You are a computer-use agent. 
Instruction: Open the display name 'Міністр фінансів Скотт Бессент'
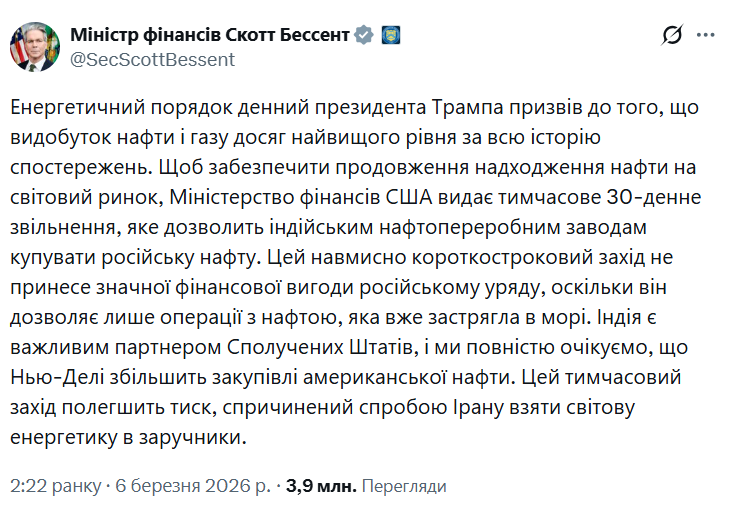[x=210, y=35]
